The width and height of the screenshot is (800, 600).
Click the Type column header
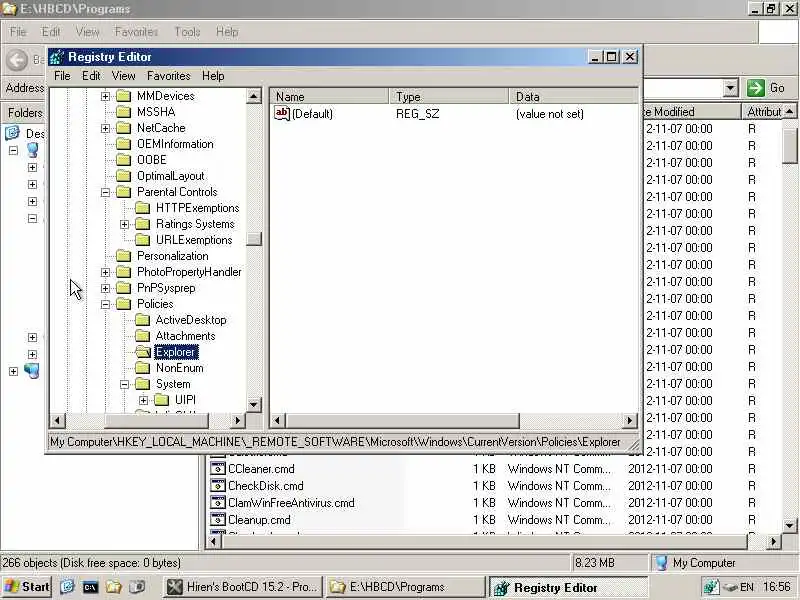(x=449, y=96)
